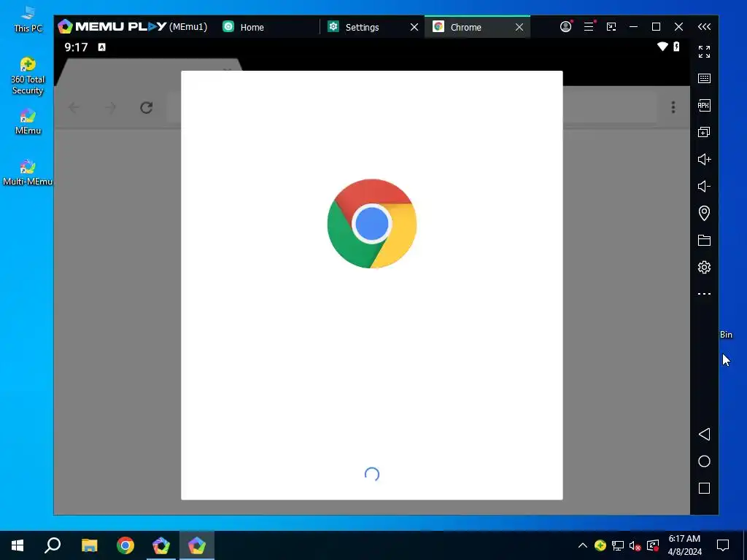Viewport: 747px width, 560px height.
Task: Click the Android battery status icon
Action: point(676,46)
